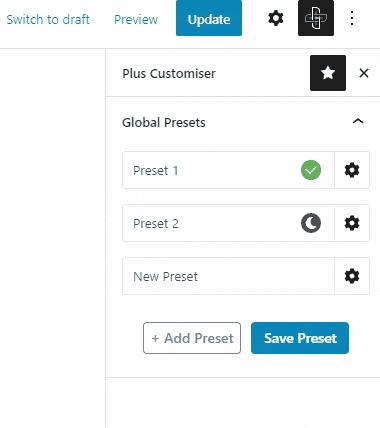
Task: Toggle the dark mode moon on Preset 2
Action: coord(311,223)
